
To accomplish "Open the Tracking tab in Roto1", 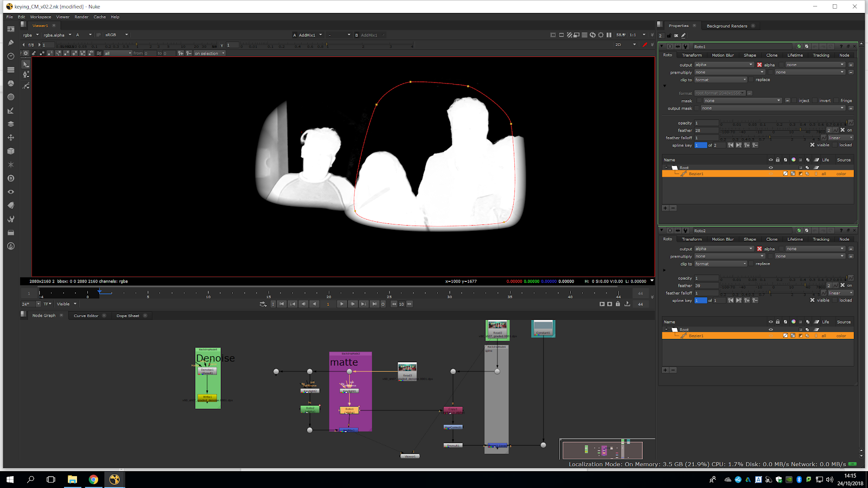I will 820,55.
